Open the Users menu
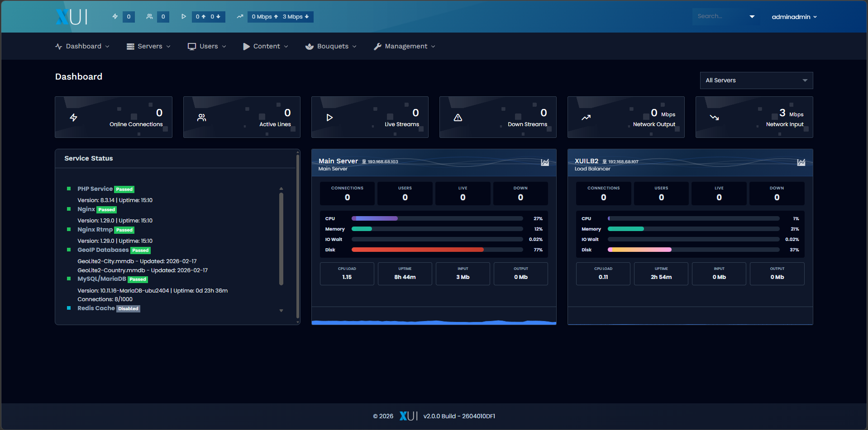868x430 pixels. pyautogui.click(x=207, y=46)
